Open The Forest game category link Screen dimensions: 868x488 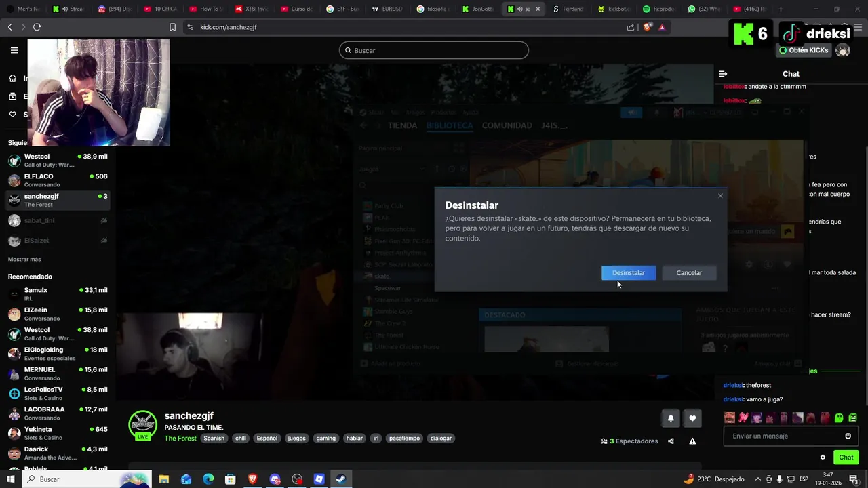(180, 439)
